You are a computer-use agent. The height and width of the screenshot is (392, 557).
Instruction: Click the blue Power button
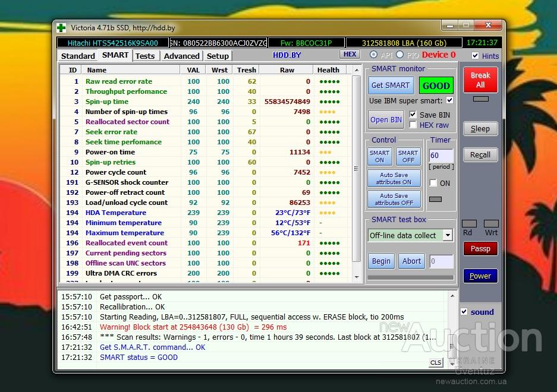[480, 276]
